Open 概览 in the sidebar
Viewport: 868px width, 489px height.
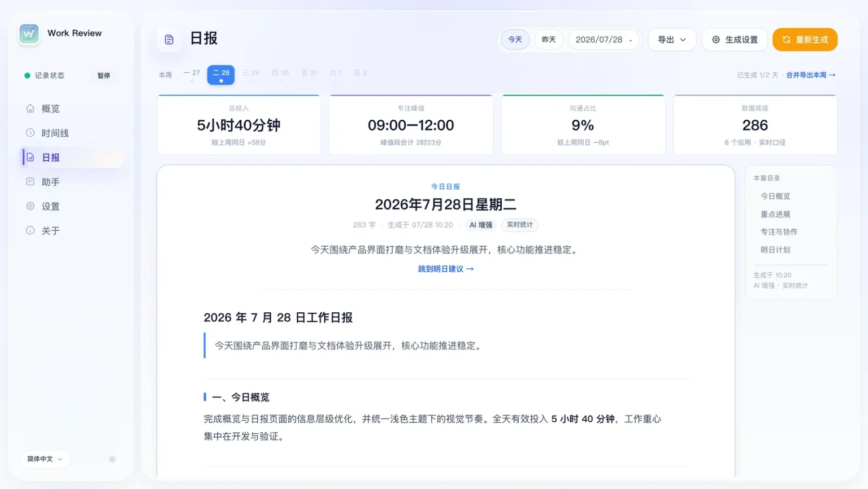72,108
